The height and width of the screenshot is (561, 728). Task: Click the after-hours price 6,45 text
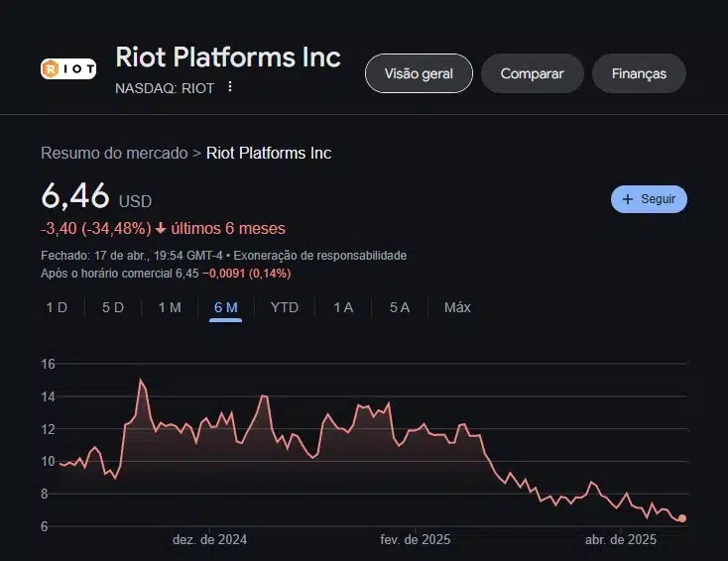[186, 274]
